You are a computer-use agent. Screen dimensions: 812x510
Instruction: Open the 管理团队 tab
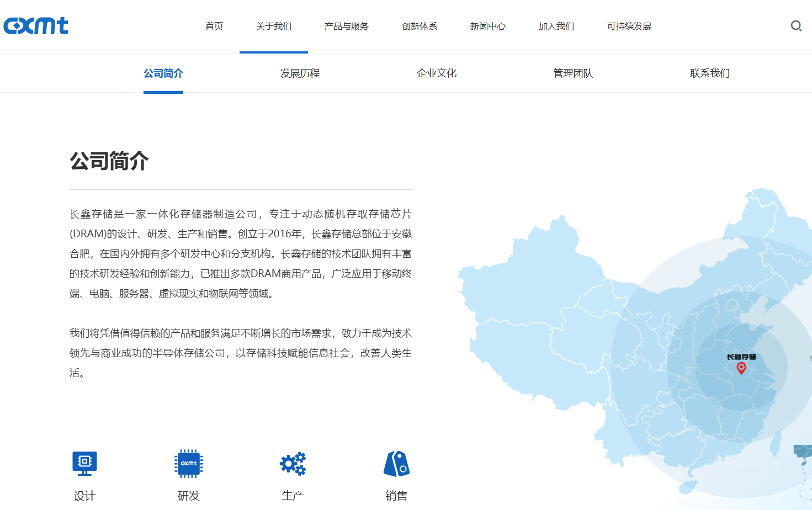point(573,73)
